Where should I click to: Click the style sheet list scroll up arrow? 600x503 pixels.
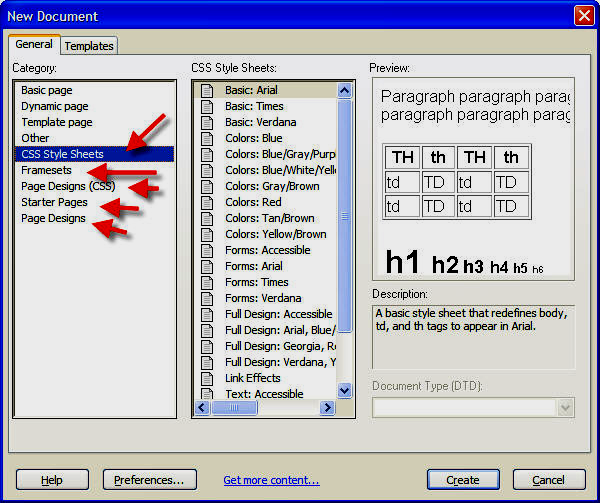[344, 91]
